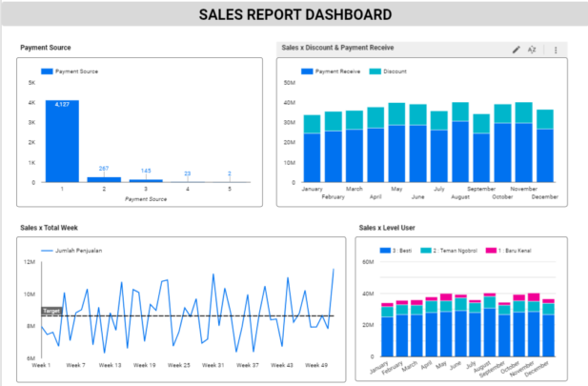The image size is (588, 386).
Task: Click the AZ sort icon
Action: point(532,49)
